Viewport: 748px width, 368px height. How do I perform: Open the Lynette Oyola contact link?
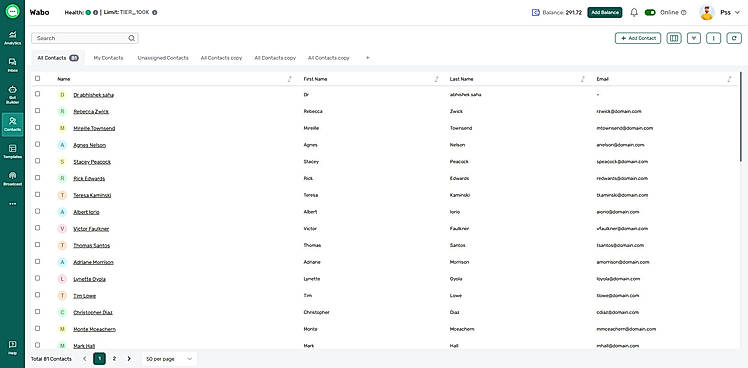point(89,279)
